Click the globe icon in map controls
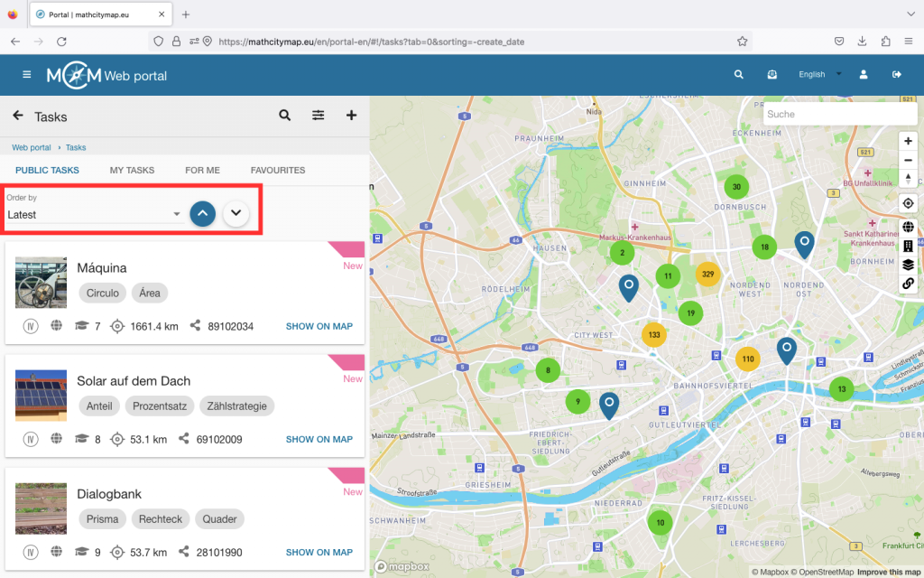 click(908, 228)
